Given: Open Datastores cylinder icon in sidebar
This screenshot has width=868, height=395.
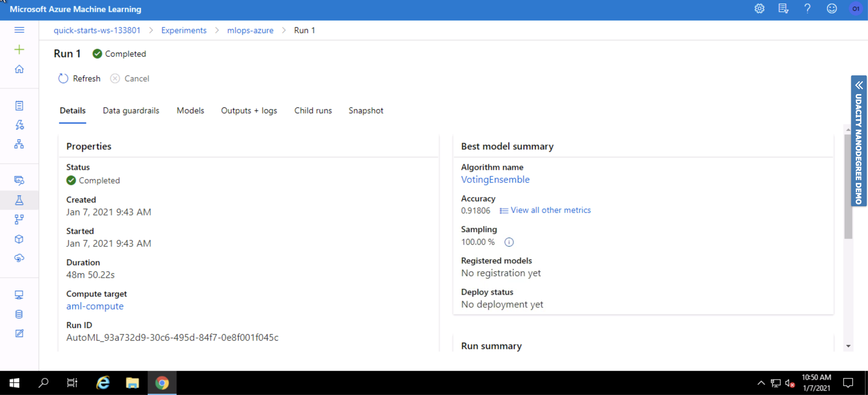Looking at the screenshot, I should point(19,314).
